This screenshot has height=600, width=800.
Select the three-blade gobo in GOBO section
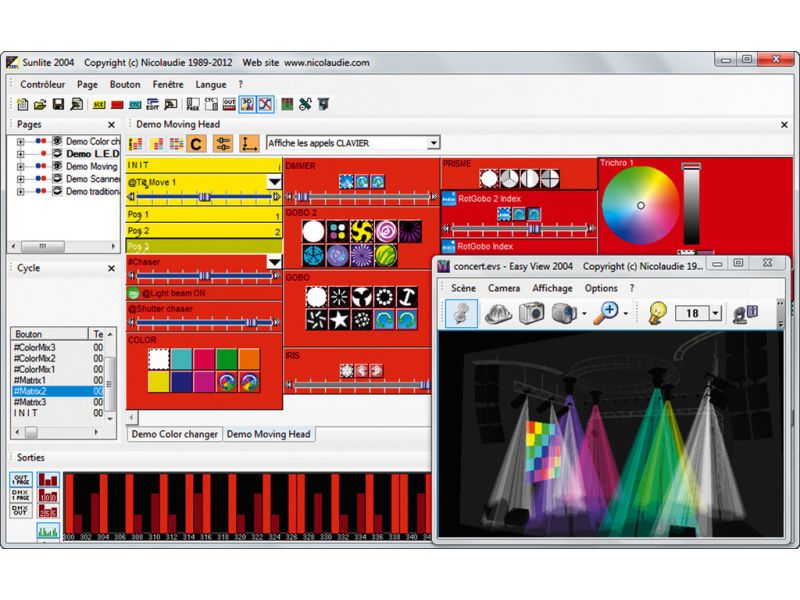[x=362, y=296]
